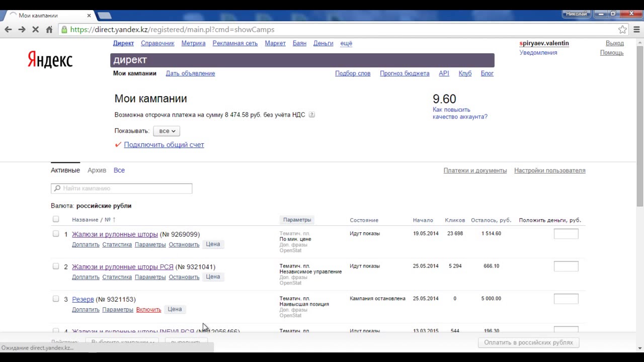Open the Резерв campaign
This screenshot has width=644, height=362.
[x=83, y=300]
